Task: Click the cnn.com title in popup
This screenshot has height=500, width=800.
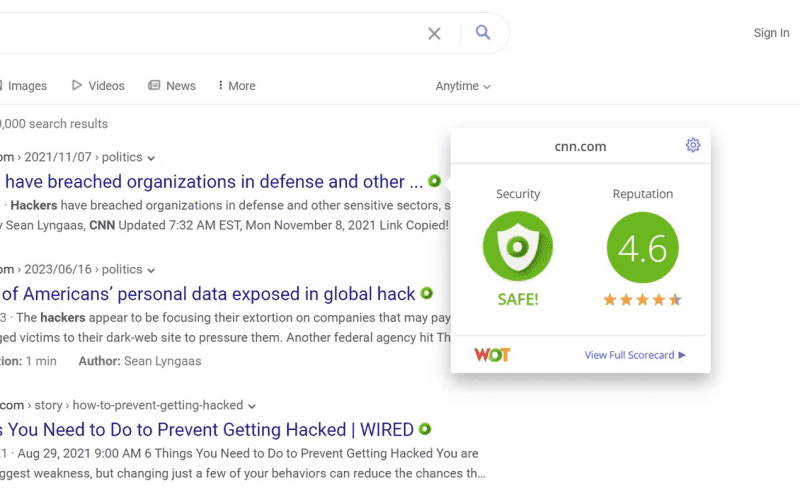Action: coord(580,146)
